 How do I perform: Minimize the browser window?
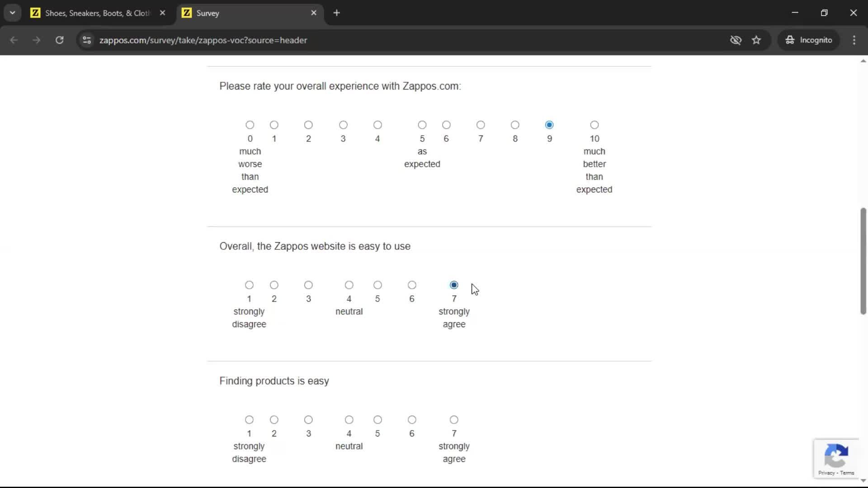tap(795, 13)
